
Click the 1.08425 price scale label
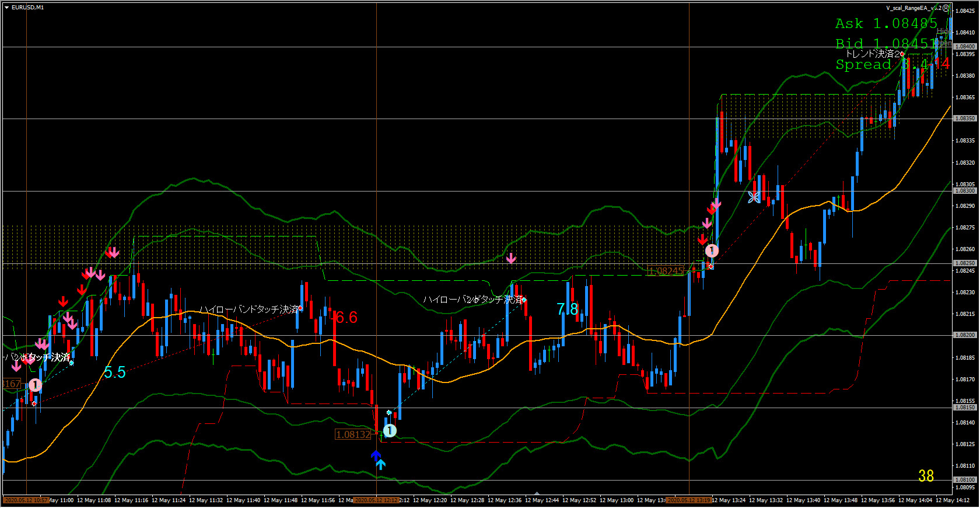[965, 11]
